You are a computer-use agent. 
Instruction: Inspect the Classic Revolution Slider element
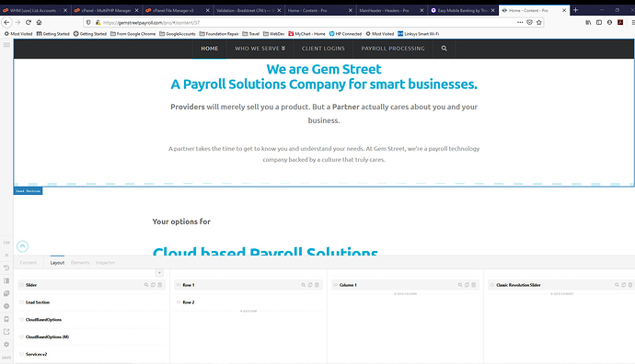tap(617, 285)
